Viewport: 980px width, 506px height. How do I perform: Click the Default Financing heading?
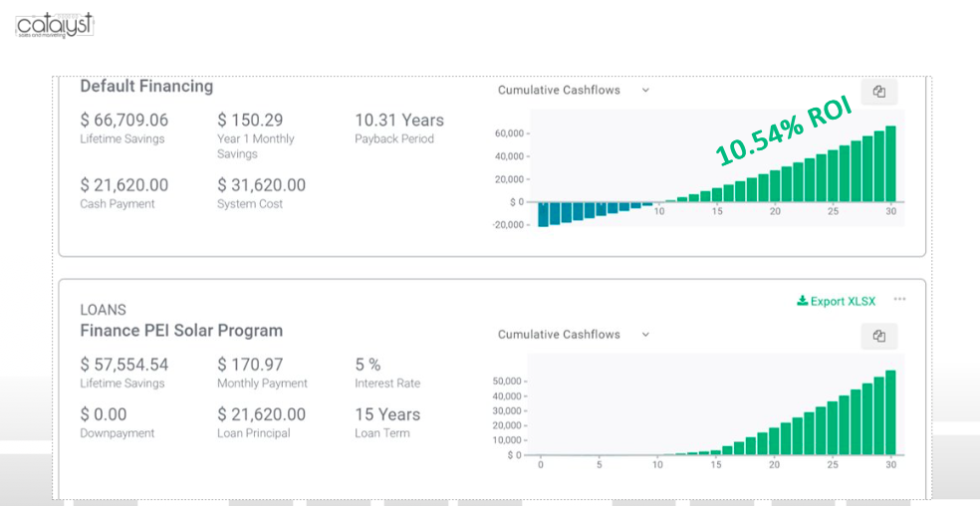click(146, 87)
